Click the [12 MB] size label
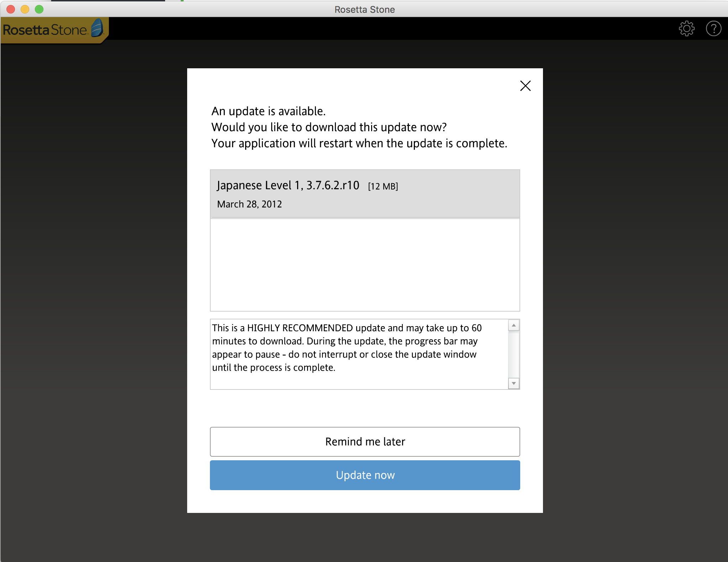Screen dimensions: 728x562 383,186
